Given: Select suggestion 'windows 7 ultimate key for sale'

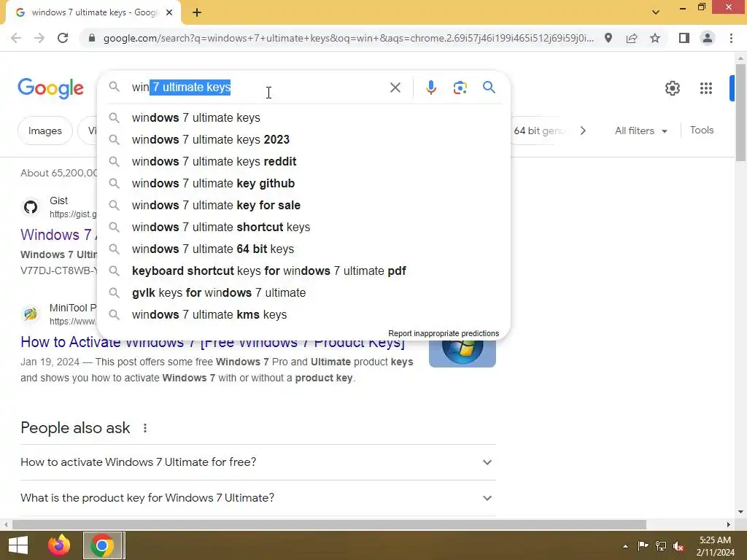Looking at the screenshot, I should coord(303,205).
